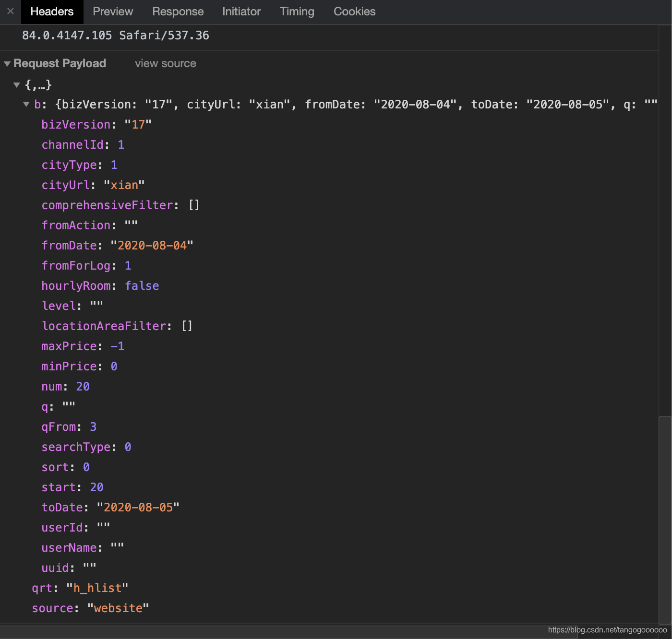
Task: Select the qFrom: 3 row
Action: coord(69,427)
